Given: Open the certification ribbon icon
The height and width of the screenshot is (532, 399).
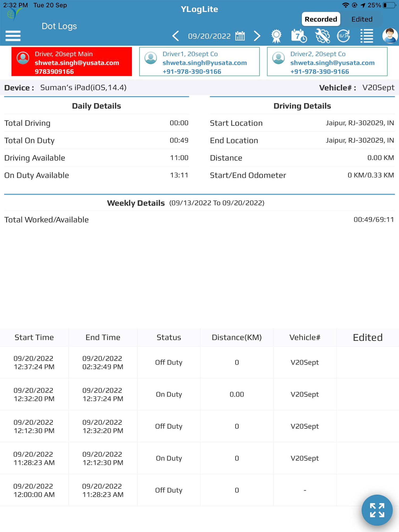Looking at the screenshot, I should click(x=276, y=36).
